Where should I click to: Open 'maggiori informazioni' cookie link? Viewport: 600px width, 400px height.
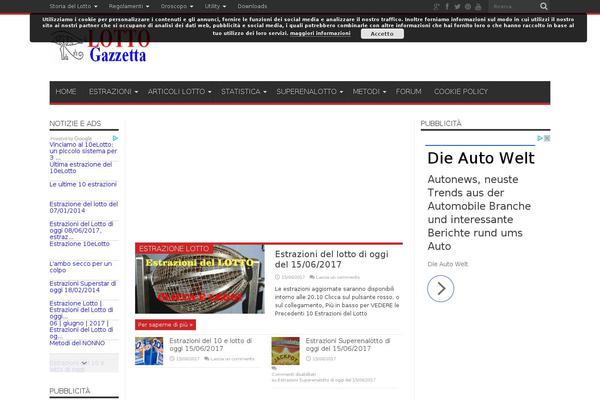pyautogui.click(x=320, y=33)
